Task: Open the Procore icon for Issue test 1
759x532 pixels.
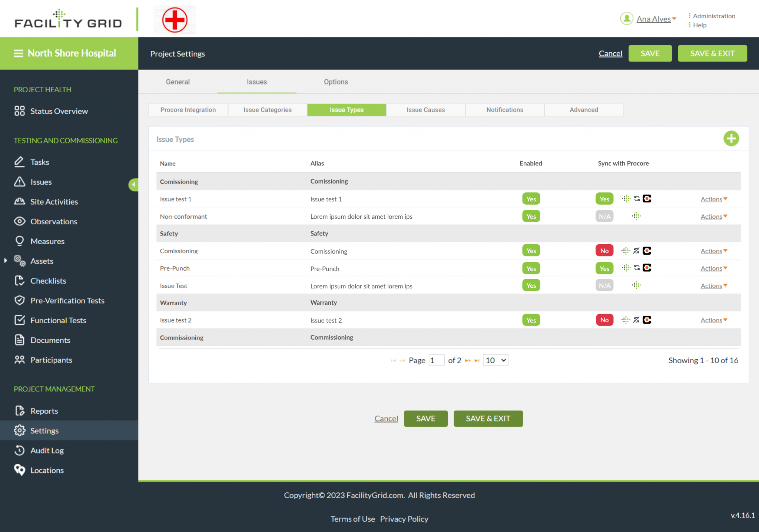Action: point(647,199)
